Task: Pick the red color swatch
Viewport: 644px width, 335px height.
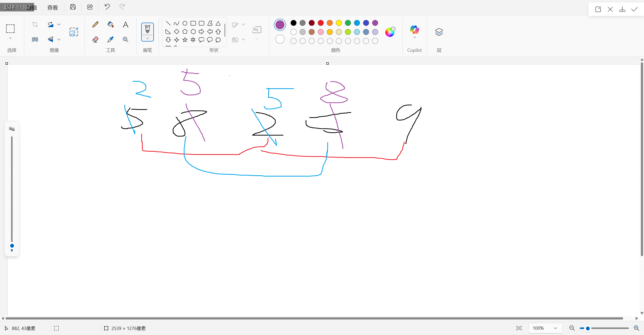Action: [x=320, y=23]
